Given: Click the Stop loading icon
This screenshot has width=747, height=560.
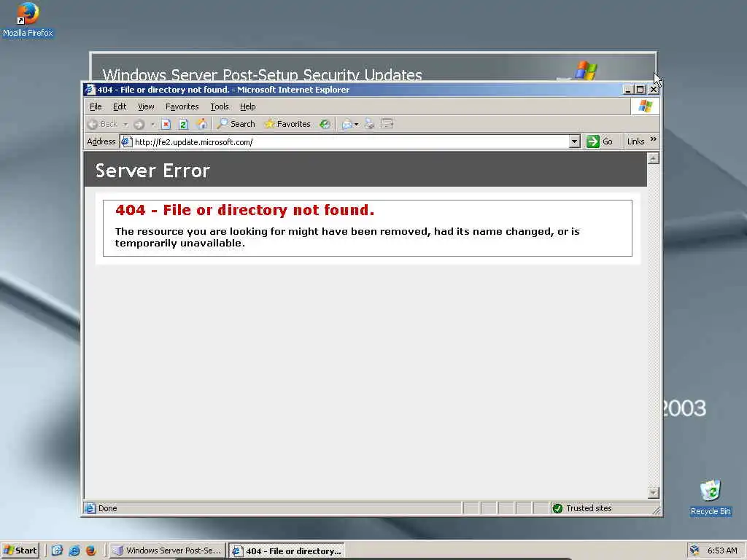Looking at the screenshot, I should tap(166, 124).
